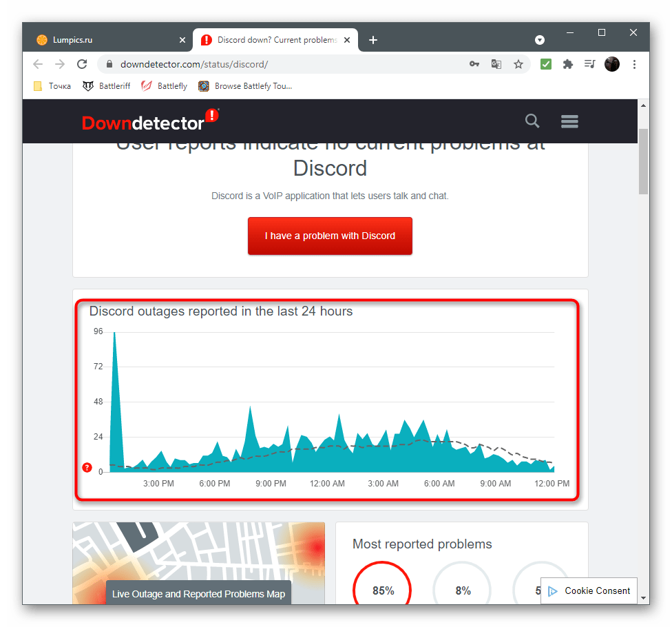Click the red question mark chart help icon
Image resolution: width=672 pixels, height=627 pixels.
coord(87,467)
